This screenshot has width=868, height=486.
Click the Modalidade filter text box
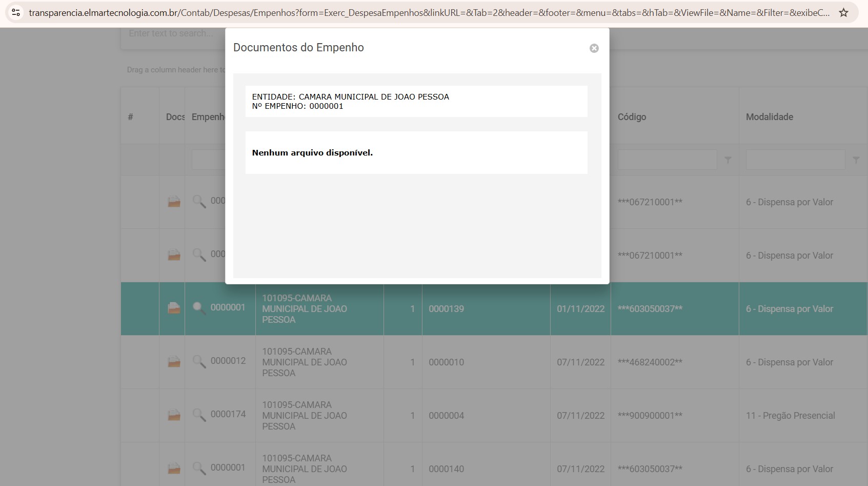pos(795,160)
